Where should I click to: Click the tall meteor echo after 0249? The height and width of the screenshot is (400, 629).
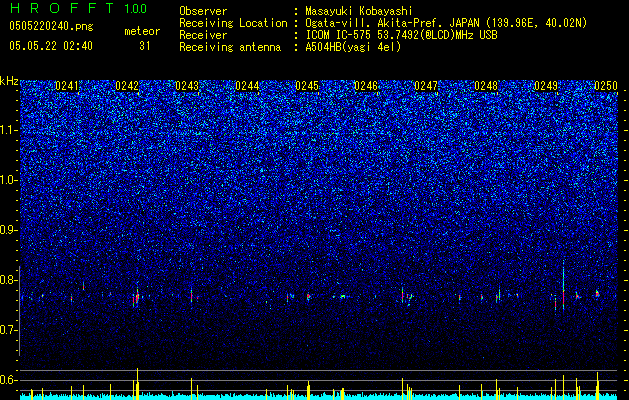point(563,285)
